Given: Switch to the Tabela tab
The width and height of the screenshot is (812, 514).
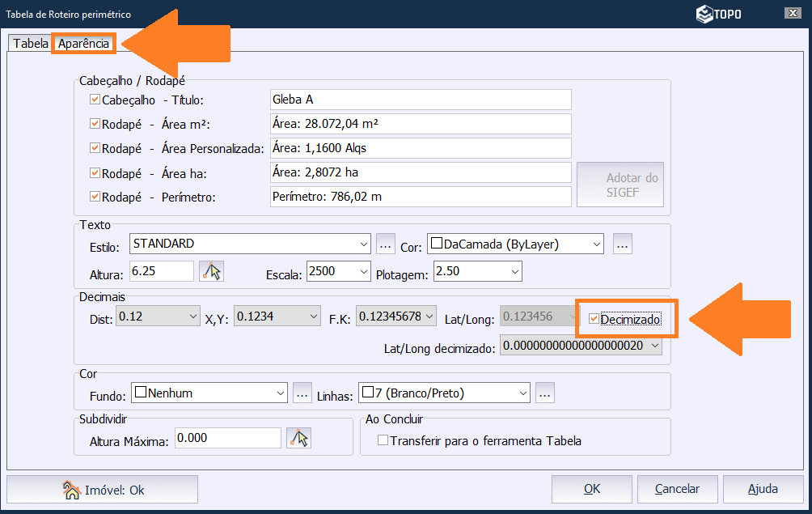Looking at the screenshot, I should point(30,44).
